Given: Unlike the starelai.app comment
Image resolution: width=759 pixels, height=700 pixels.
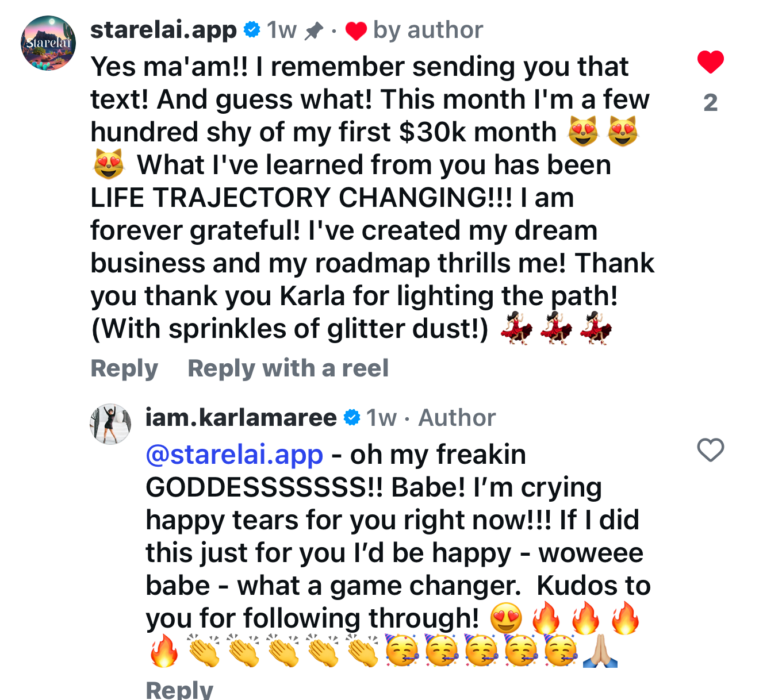Looking at the screenshot, I should (x=710, y=61).
